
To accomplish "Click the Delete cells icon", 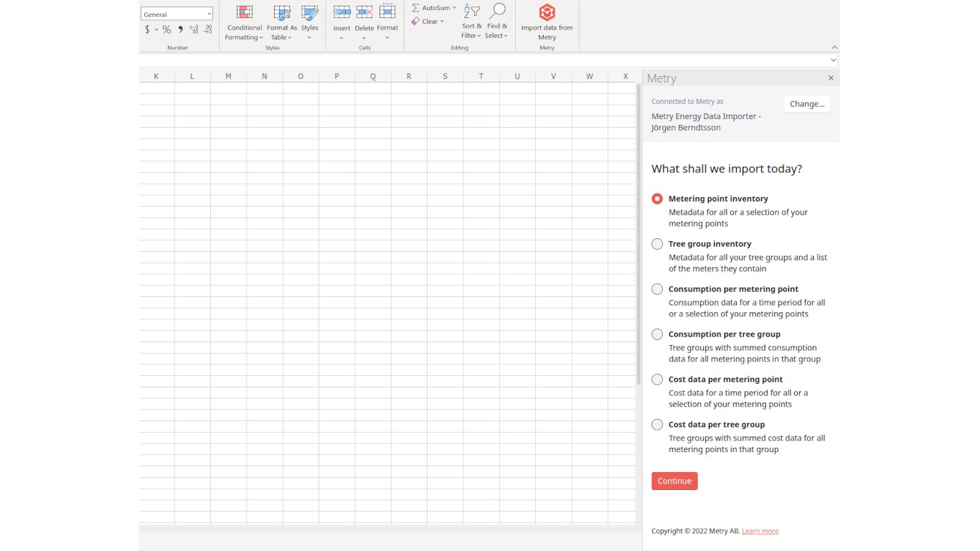I will (x=364, y=12).
